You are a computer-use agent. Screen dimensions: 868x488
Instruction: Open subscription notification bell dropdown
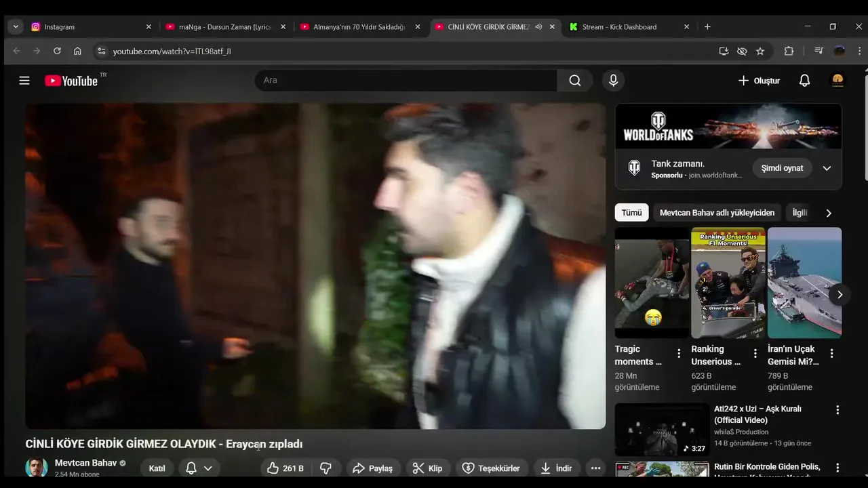point(199,468)
